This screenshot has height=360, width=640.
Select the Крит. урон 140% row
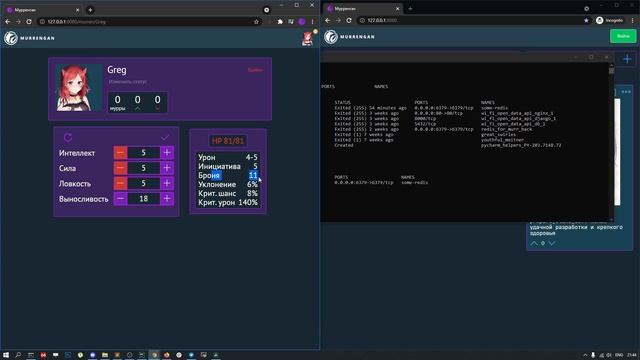click(228, 202)
